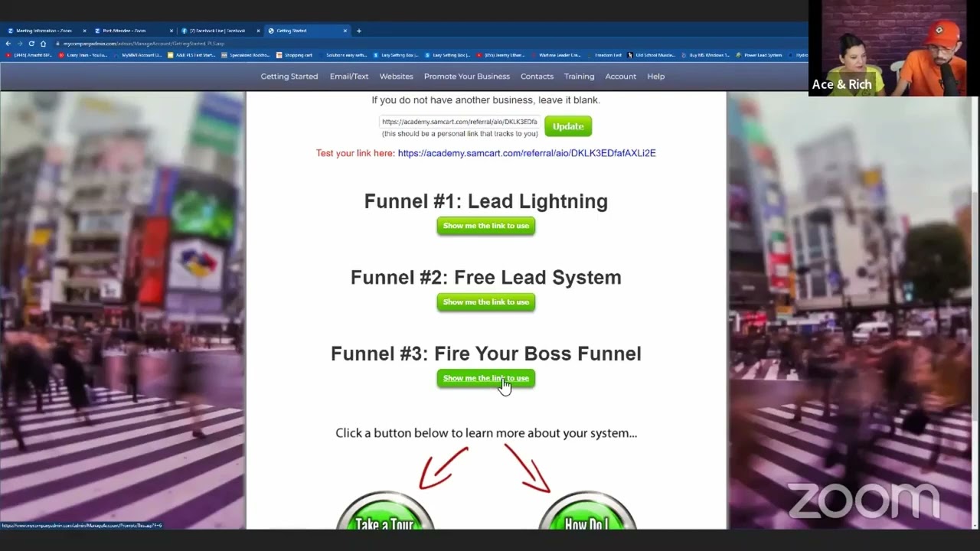Image resolution: width=980 pixels, height=551 pixels.
Task: Click the Ace & Rich webcam thumbnail
Action: click(893, 47)
